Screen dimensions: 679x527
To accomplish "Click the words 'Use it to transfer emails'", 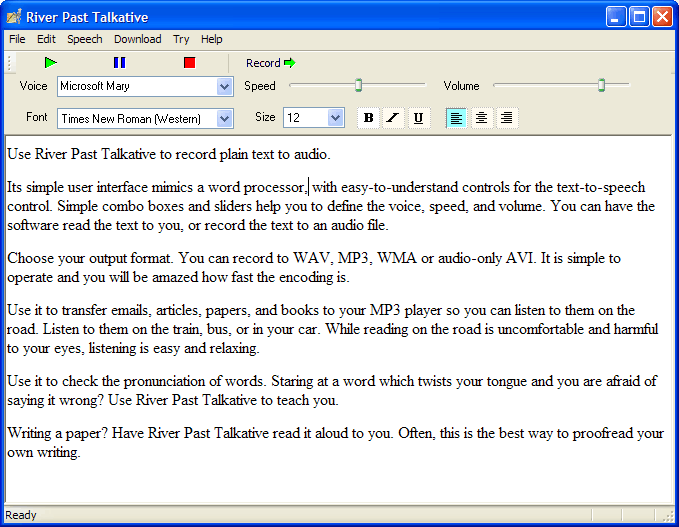I will pos(80,310).
